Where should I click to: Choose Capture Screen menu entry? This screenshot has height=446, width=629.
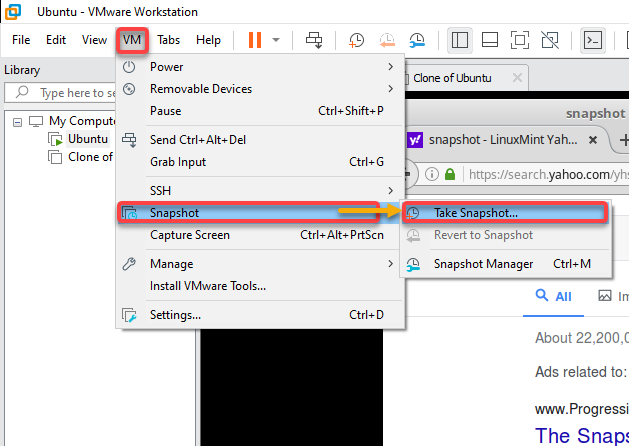coord(260,235)
